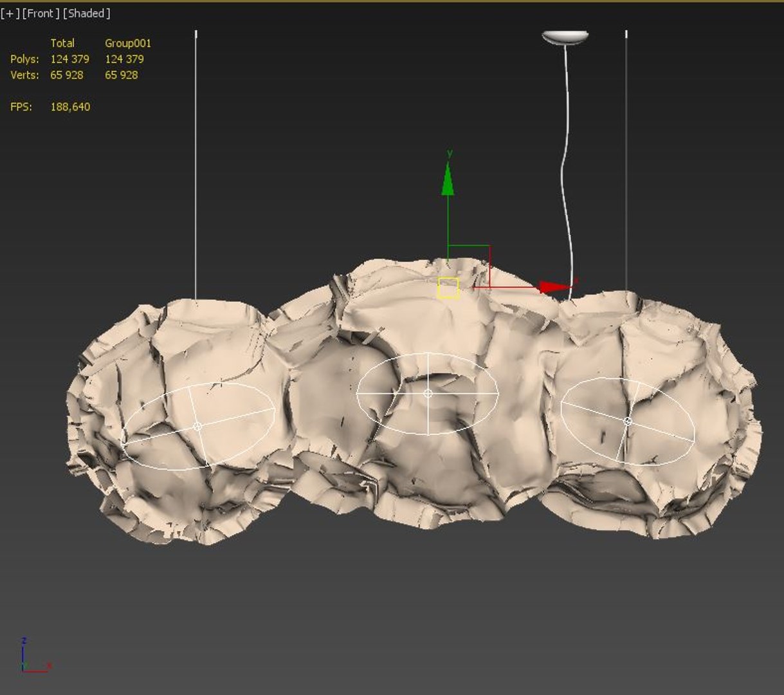Click the Polys total value 124 379
Screen dimensions: 784x695
(69, 59)
